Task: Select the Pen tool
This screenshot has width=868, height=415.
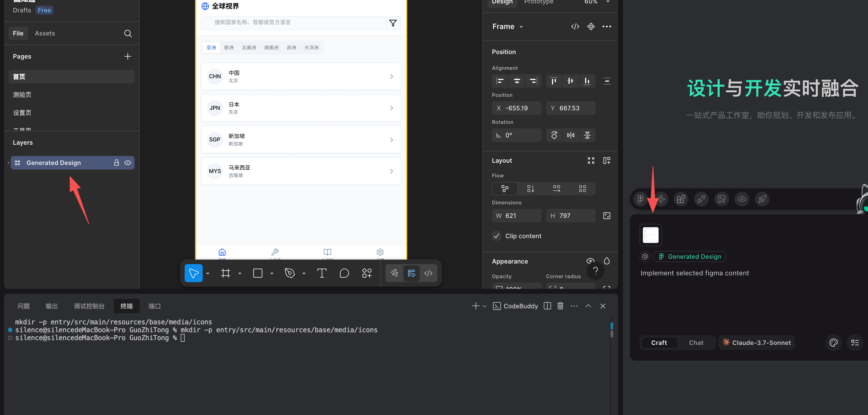Action: tap(290, 273)
